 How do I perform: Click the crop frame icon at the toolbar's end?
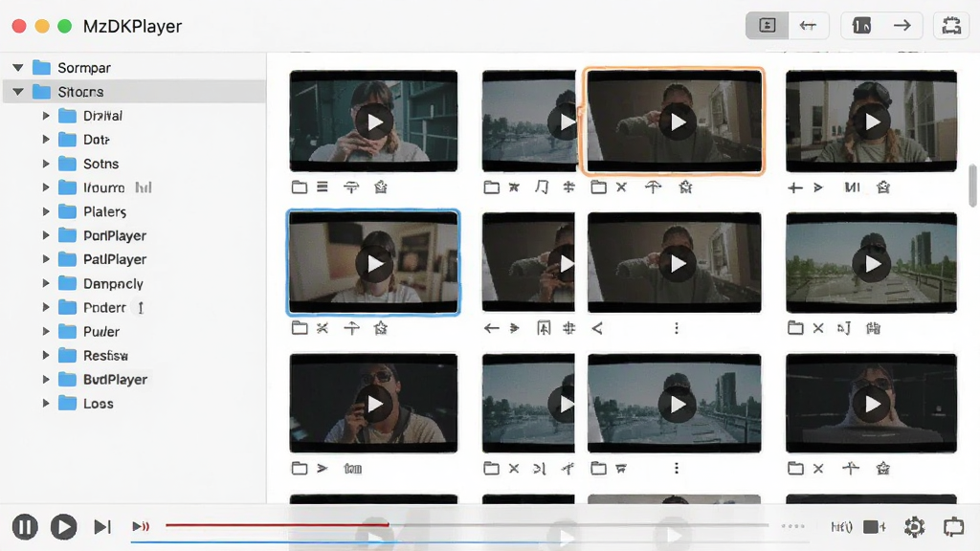[951, 26]
